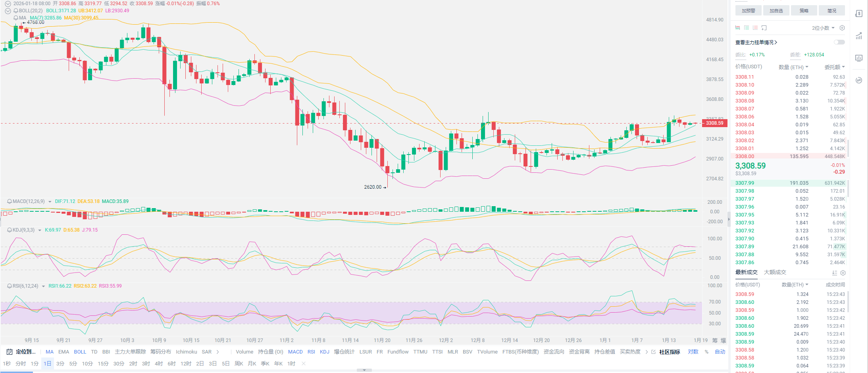Open order book settings hexagon icon
868x373 pixels.
842,28
